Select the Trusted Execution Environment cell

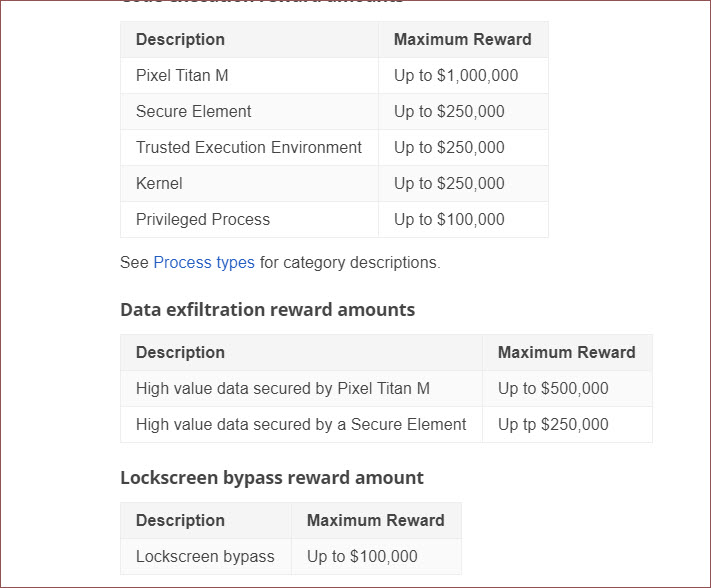[249, 148]
